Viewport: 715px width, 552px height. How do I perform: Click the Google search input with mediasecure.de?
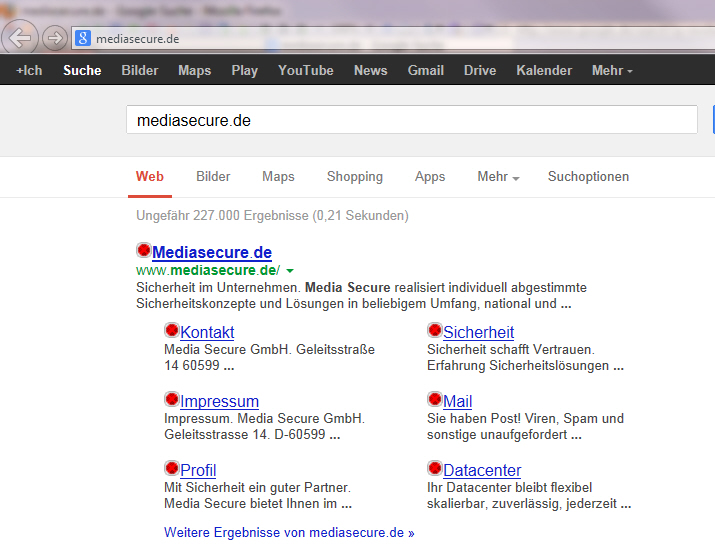tap(412, 120)
